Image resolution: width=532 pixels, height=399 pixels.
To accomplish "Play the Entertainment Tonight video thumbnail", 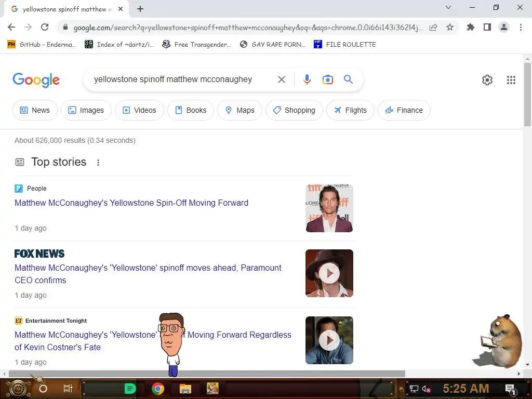I will click(x=329, y=340).
